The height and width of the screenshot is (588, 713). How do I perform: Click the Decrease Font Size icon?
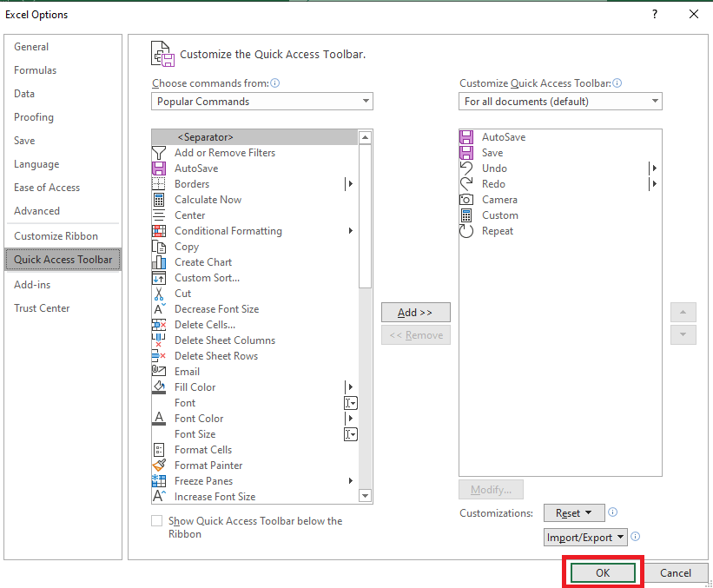(159, 309)
